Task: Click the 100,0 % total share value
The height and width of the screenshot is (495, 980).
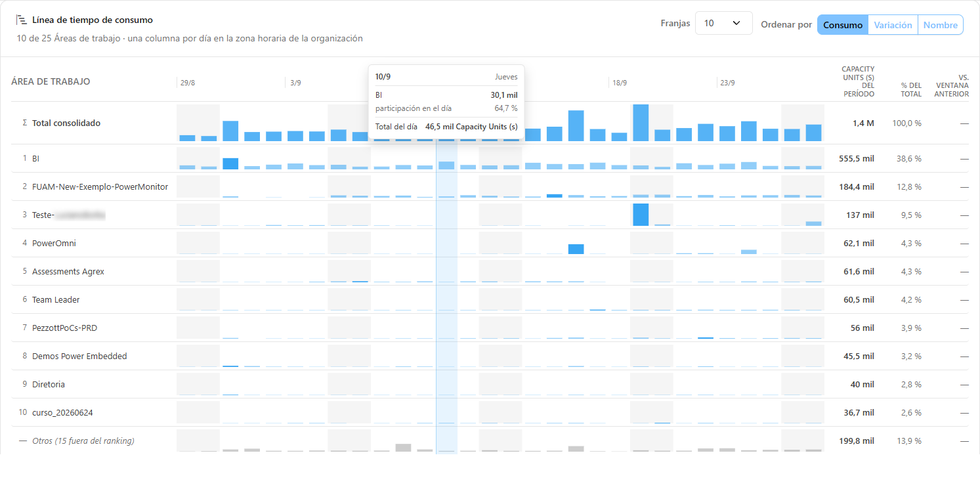Action: point(906,123)
